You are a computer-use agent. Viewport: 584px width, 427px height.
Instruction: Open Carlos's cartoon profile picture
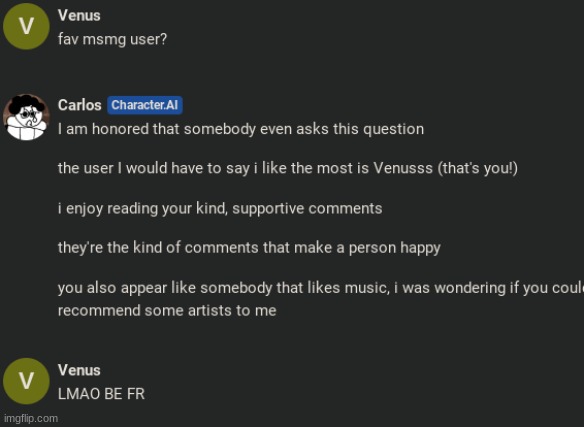26,117
